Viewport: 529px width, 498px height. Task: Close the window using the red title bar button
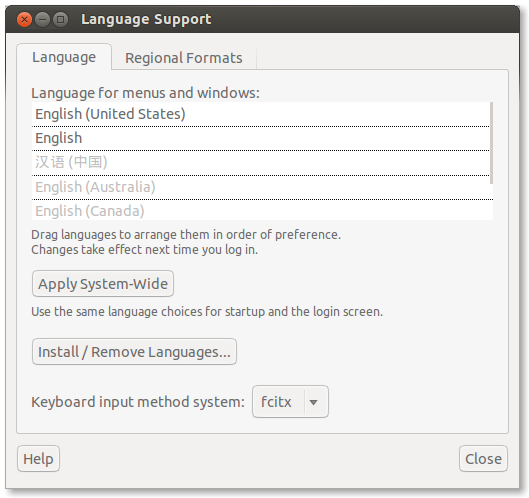pos(24,20)
